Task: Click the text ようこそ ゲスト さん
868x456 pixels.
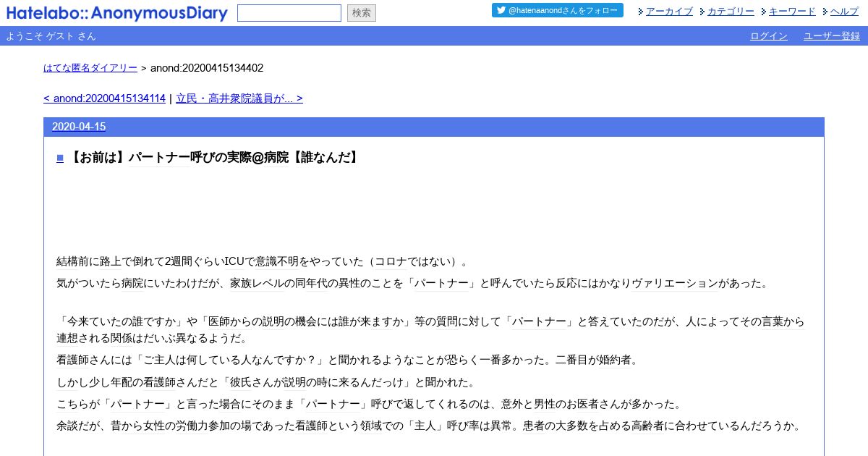Action: click(x=51, y=36)
